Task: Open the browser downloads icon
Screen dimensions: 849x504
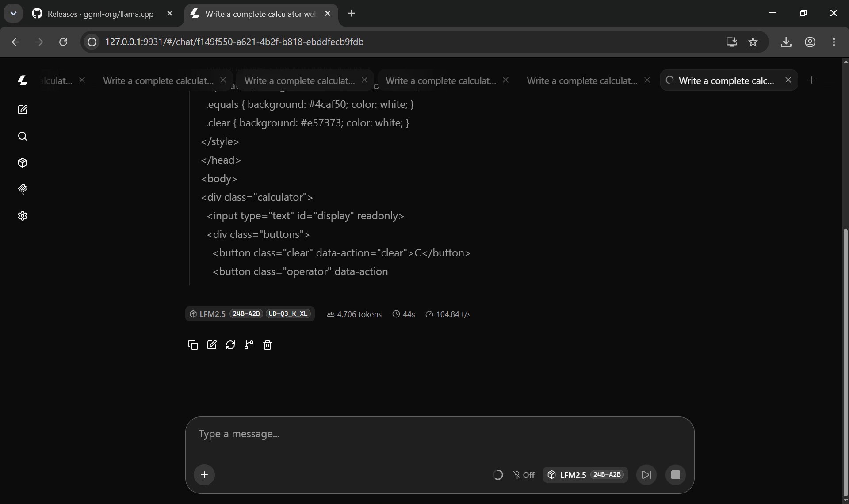Action: click(x=786, y=42)
